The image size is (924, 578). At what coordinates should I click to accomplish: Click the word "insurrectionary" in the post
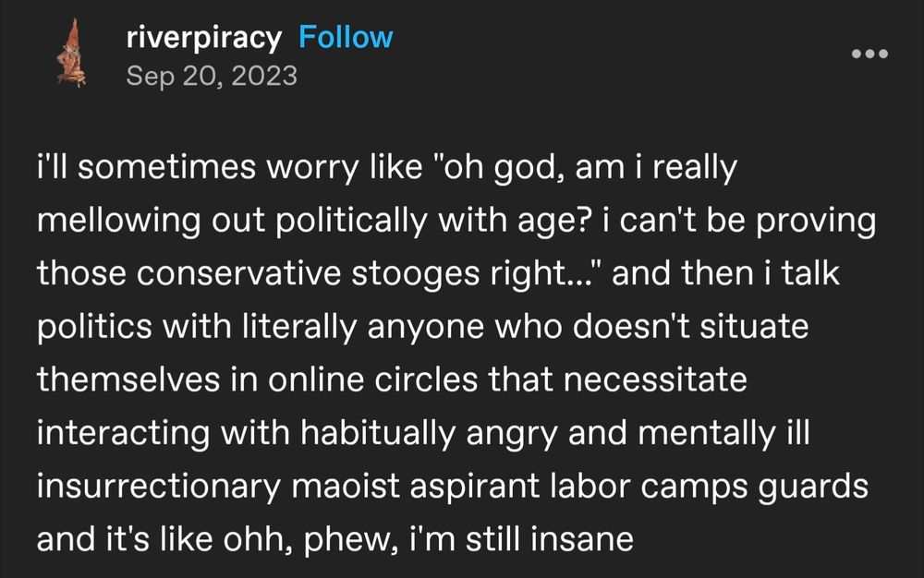(x=159, y=487)
